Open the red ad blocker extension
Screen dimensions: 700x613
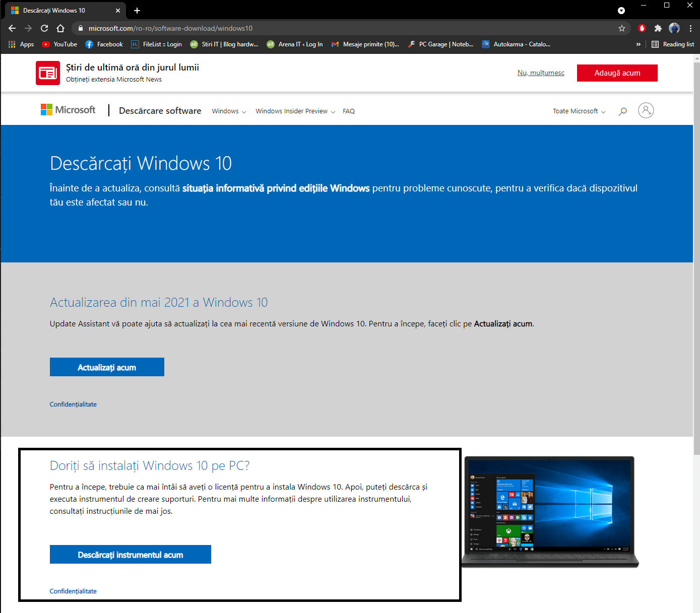[642, 28]
